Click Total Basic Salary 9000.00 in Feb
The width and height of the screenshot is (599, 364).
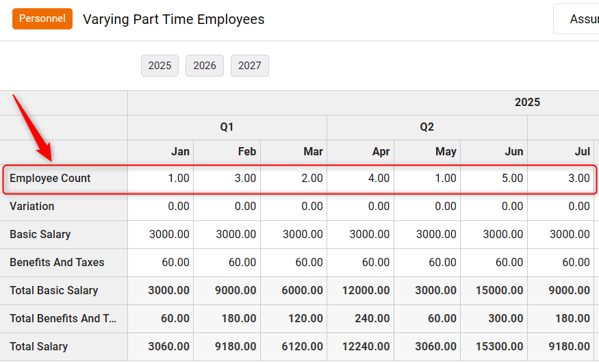tap(227, 291)
